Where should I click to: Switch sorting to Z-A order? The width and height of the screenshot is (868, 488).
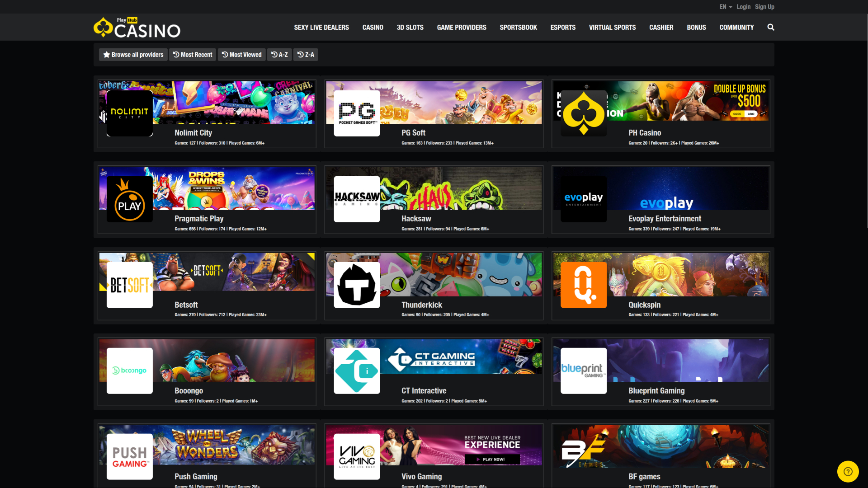coord(305,54)
